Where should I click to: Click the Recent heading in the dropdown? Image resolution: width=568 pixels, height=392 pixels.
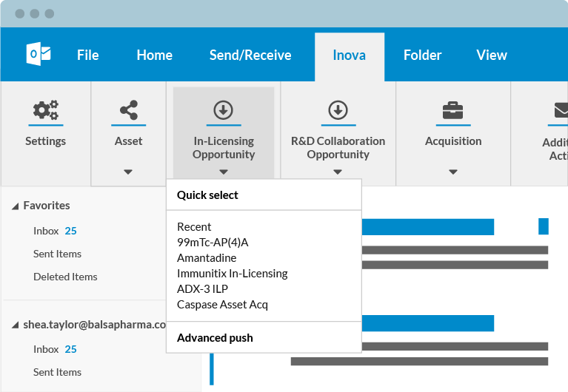tap(194, 226)
